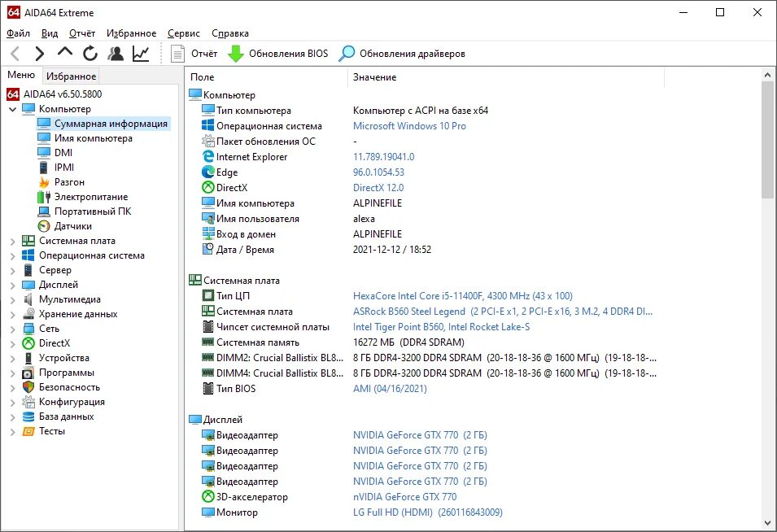Open the Избранное menu in menu bar
Viewport: 777px width, 532px height.
point(131,33)
